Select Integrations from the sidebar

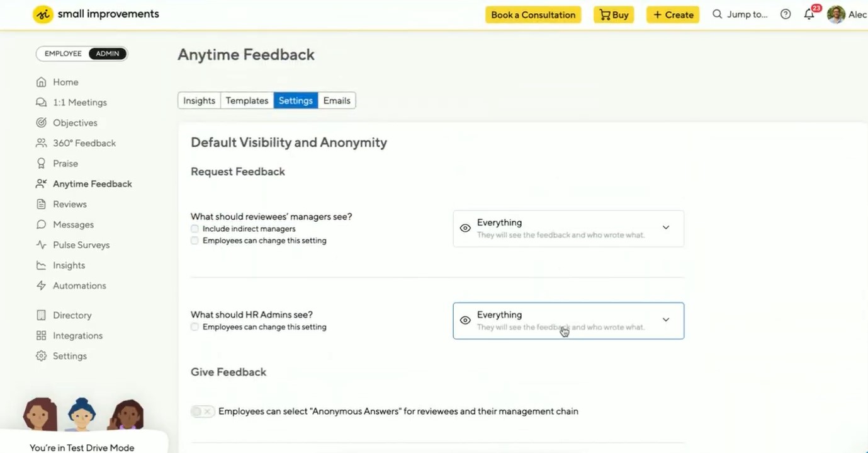click(x=77, y=335)
